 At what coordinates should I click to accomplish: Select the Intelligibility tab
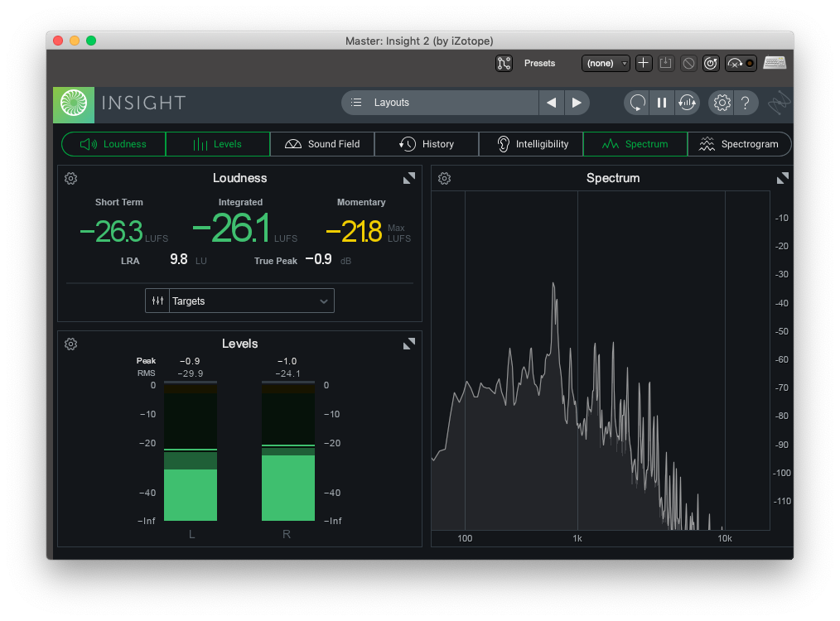[530, 143]
